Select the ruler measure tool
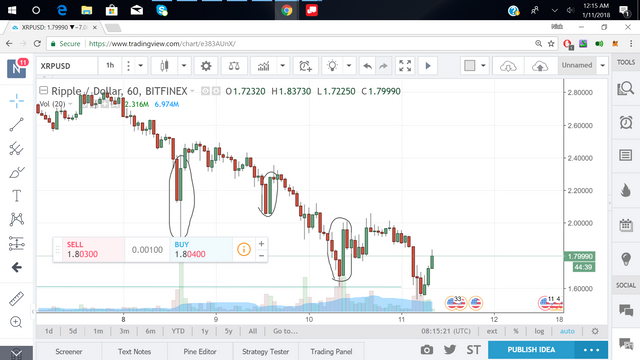The image size is (640, 360). click(x=17, y=299)
